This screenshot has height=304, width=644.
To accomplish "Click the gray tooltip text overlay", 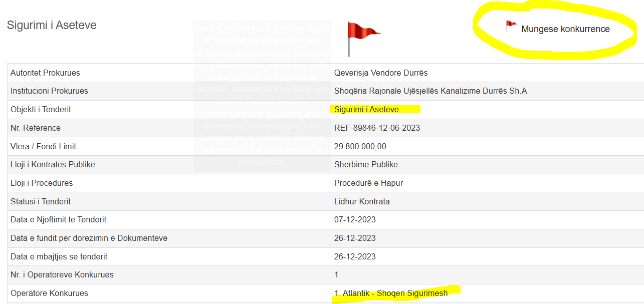I will pyautogui.click(x=262, y=95).
